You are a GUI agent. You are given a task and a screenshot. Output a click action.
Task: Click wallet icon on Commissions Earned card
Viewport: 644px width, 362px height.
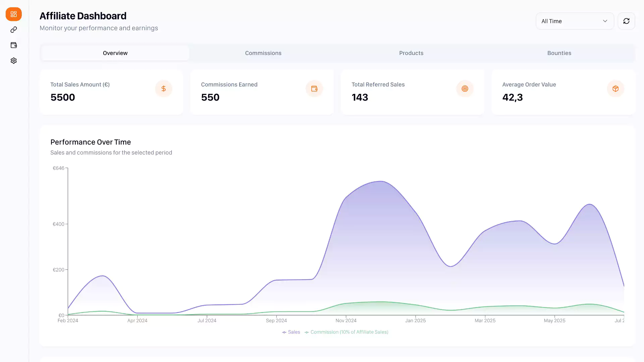click(x=314, y=89)
